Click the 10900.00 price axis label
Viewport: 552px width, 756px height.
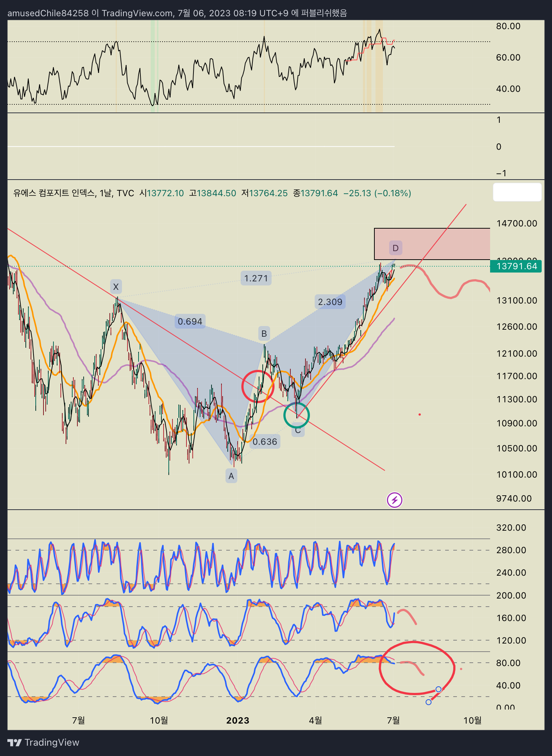tap(517, 423)
